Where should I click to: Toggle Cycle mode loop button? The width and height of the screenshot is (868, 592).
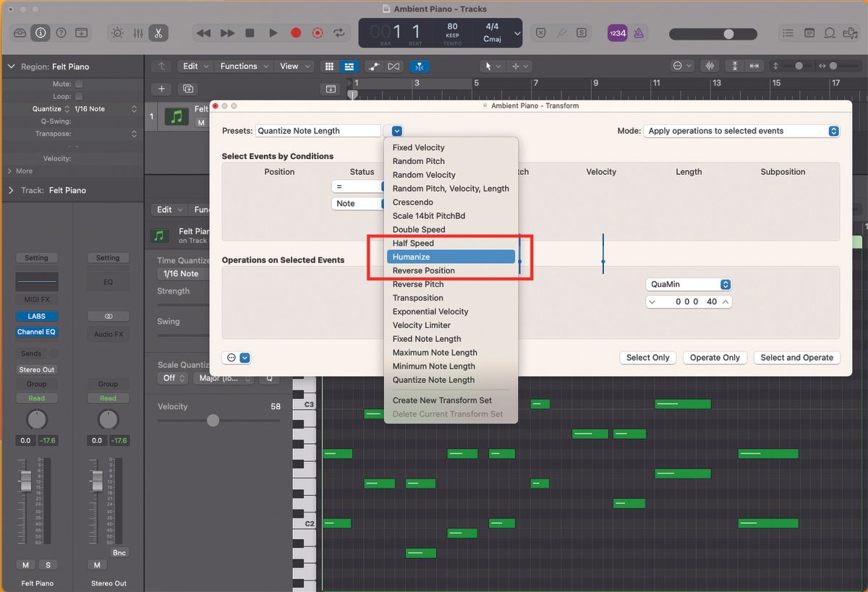click(x=339, y=33)
